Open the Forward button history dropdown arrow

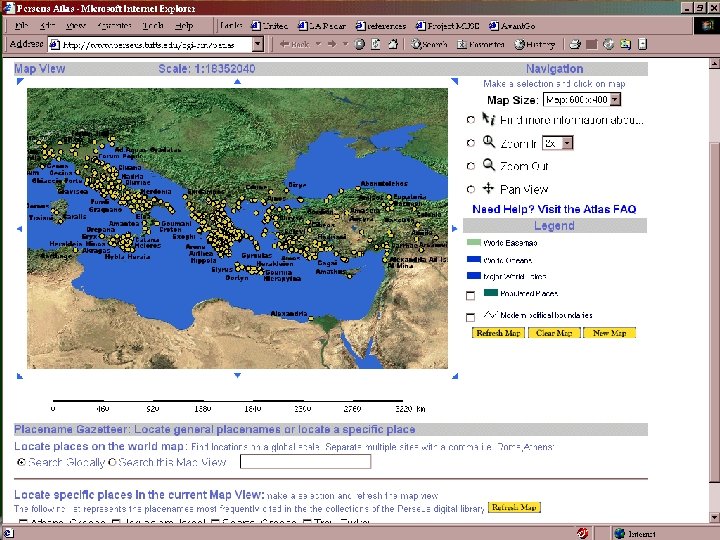(x=345, y=44)
